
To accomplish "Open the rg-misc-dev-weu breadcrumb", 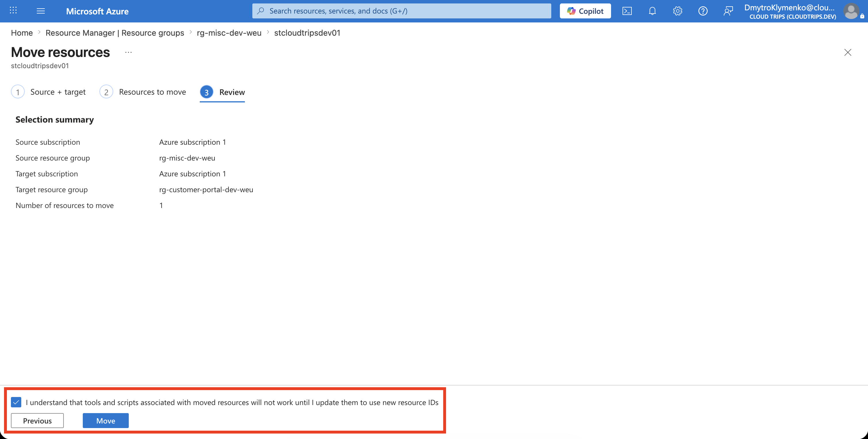I will 229,33.
